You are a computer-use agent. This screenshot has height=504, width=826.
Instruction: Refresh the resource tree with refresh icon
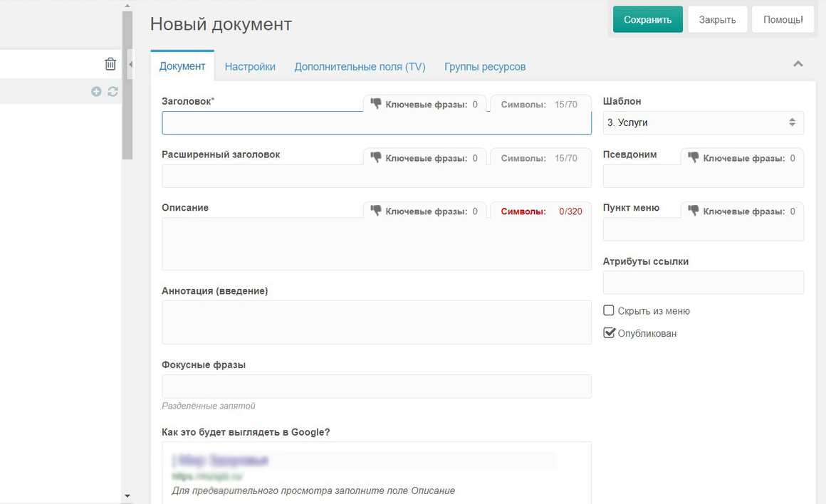coord(113,92)
